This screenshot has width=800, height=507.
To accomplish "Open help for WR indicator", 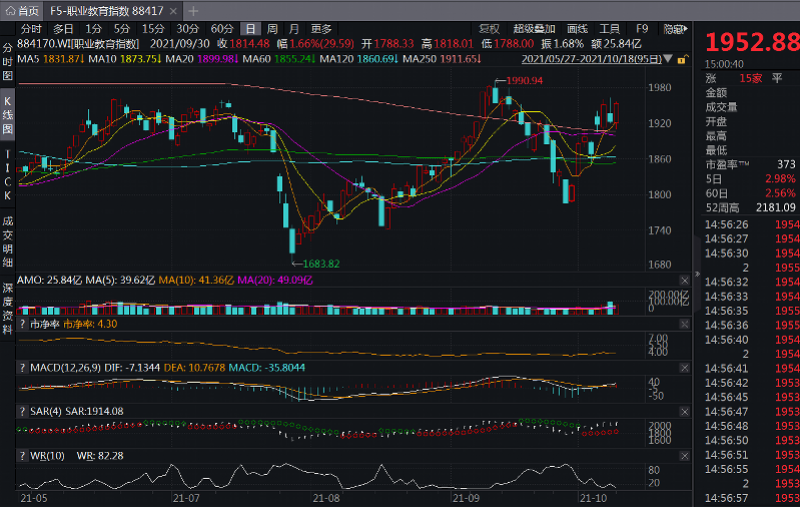I will 22,455.
